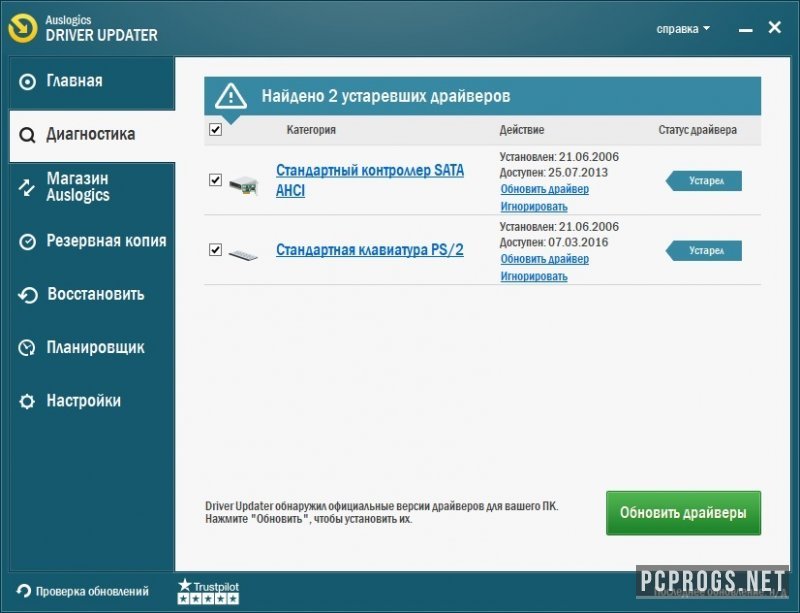Click the green Обновить драйверы button

click(x=683, y=513)
